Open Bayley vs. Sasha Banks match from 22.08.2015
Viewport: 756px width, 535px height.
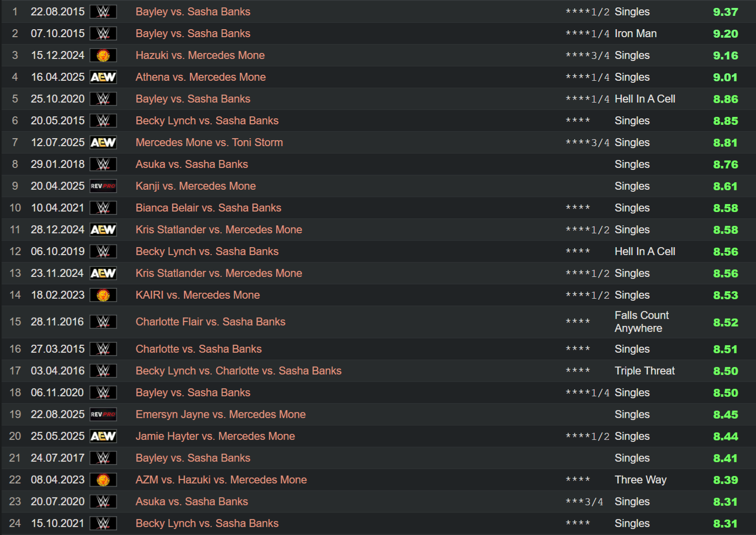click(193, 12)
